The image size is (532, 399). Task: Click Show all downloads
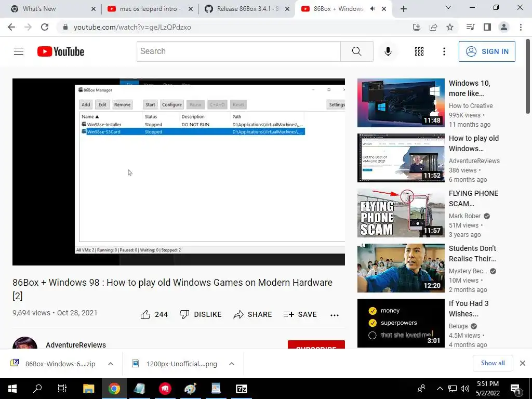click(493, 363)
